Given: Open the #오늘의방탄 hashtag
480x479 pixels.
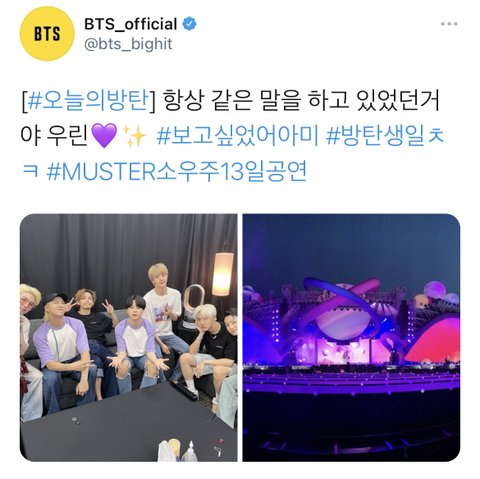Looking at the screenshot, I should tap(88, 101).
